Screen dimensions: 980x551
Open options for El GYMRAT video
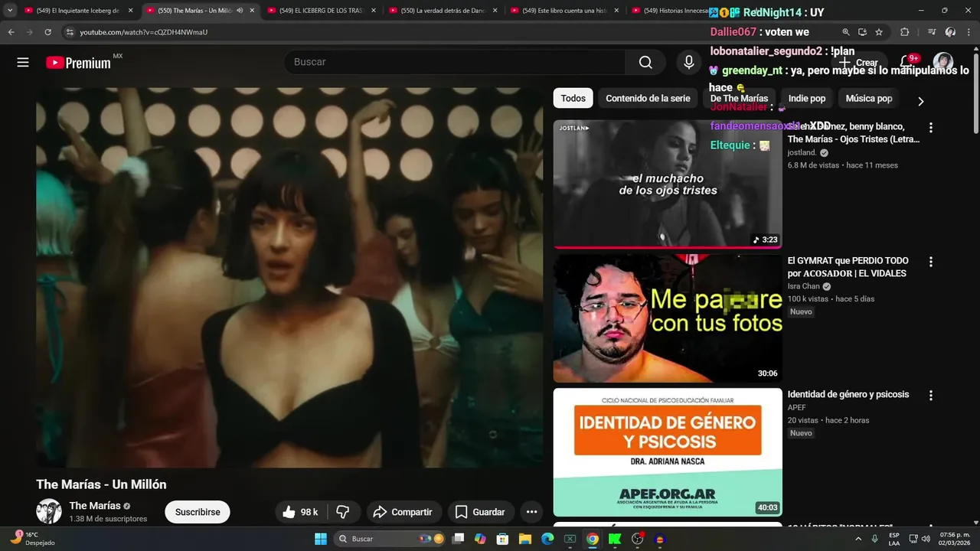tap(931, 262)
